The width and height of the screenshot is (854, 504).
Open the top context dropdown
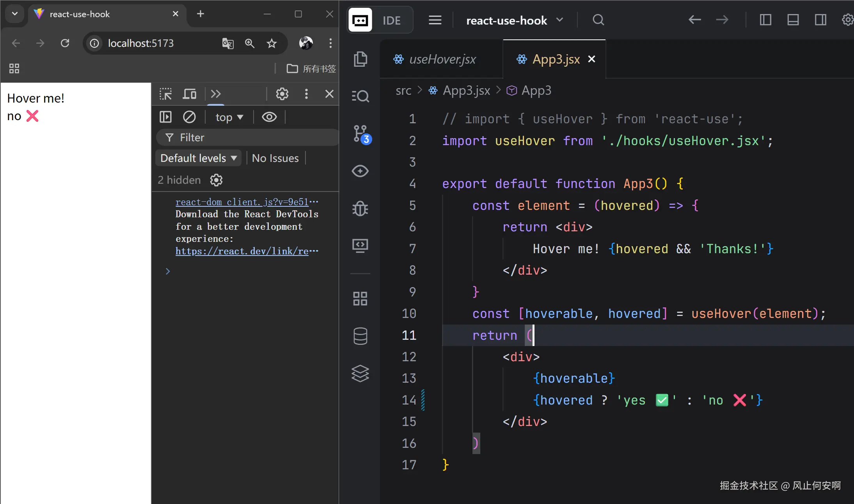(229, 117)
